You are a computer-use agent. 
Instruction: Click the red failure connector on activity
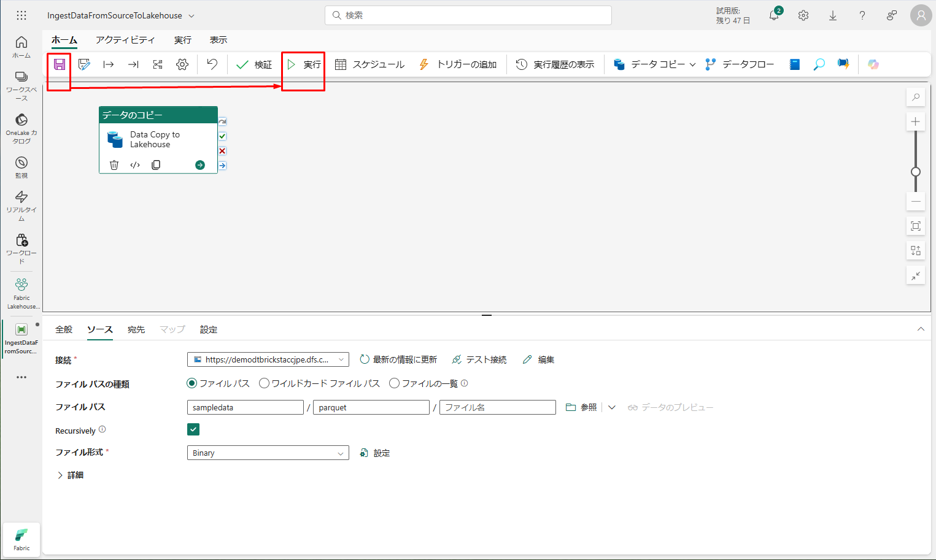(x=222, y=151)
